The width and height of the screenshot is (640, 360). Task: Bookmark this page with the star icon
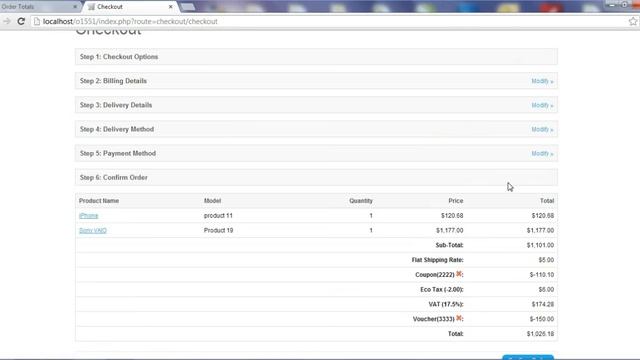(633, 21)
